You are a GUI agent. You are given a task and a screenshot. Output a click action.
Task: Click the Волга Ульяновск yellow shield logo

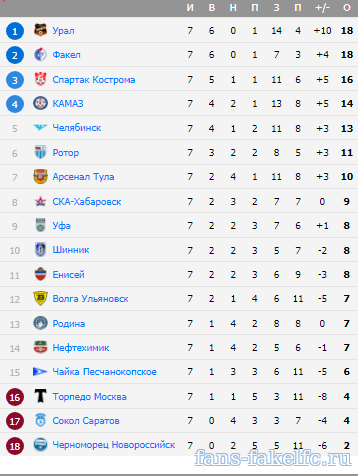coord(40,298)
